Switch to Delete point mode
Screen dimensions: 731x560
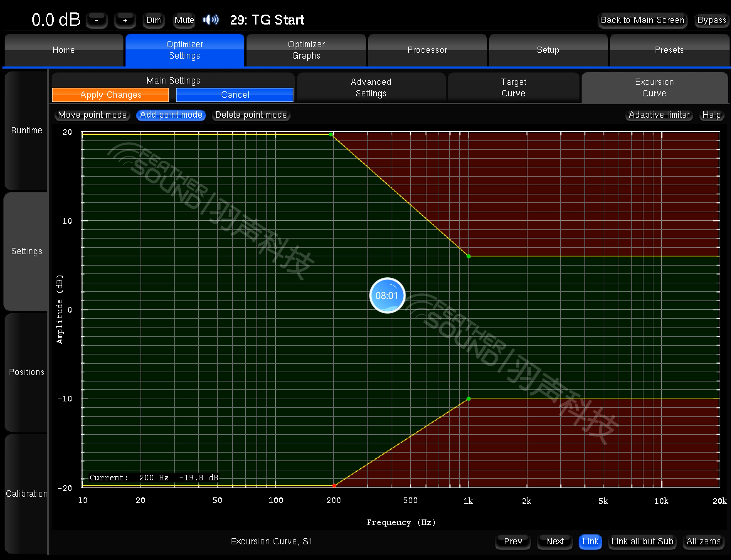[251, 115]
